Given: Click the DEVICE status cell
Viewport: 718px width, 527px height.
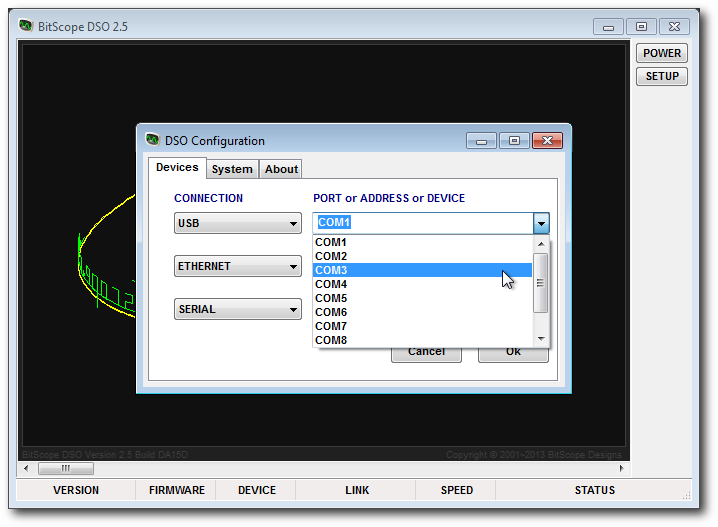Looking at the screenshot, I should [256, 490].
